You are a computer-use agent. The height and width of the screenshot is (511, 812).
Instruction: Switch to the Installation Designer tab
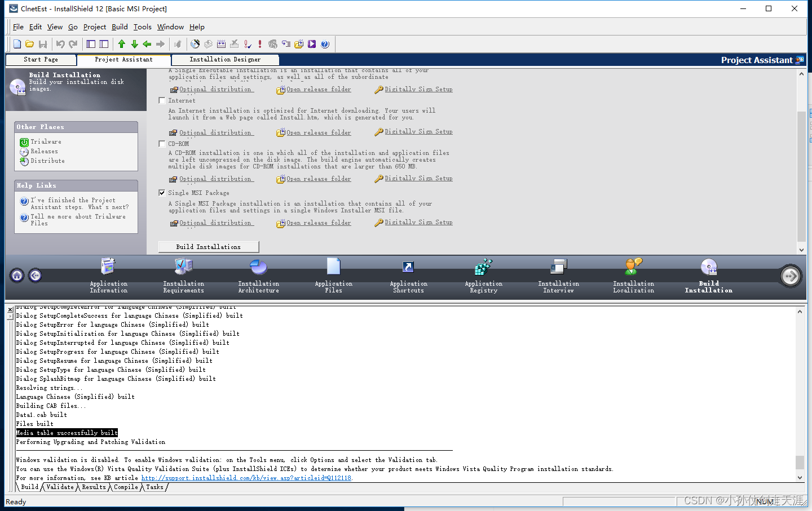click(224, 59)
